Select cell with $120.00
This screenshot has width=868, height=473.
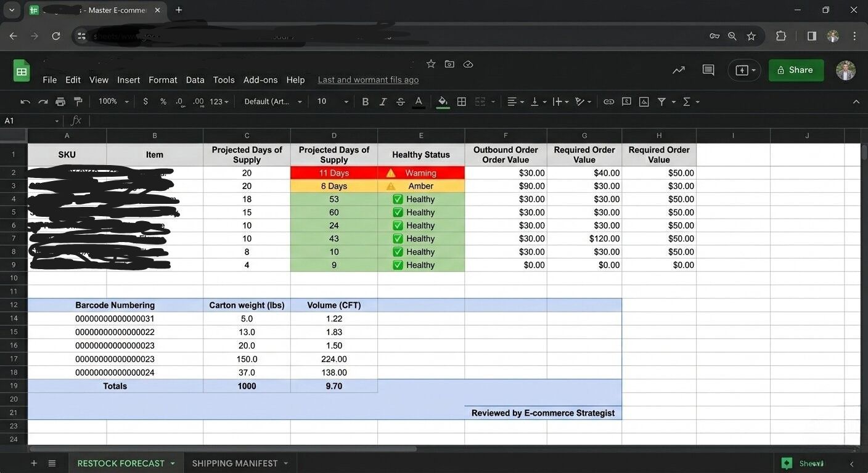584,238
